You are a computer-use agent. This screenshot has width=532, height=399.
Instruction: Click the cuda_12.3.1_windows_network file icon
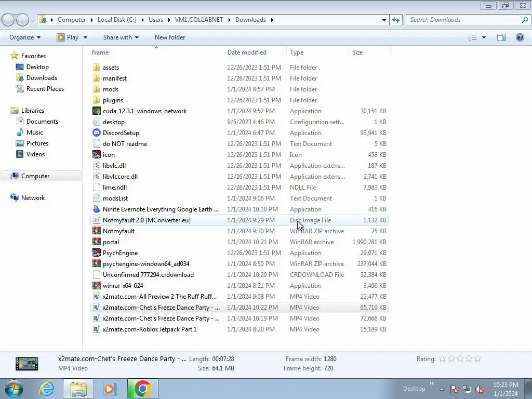(96, 111)
